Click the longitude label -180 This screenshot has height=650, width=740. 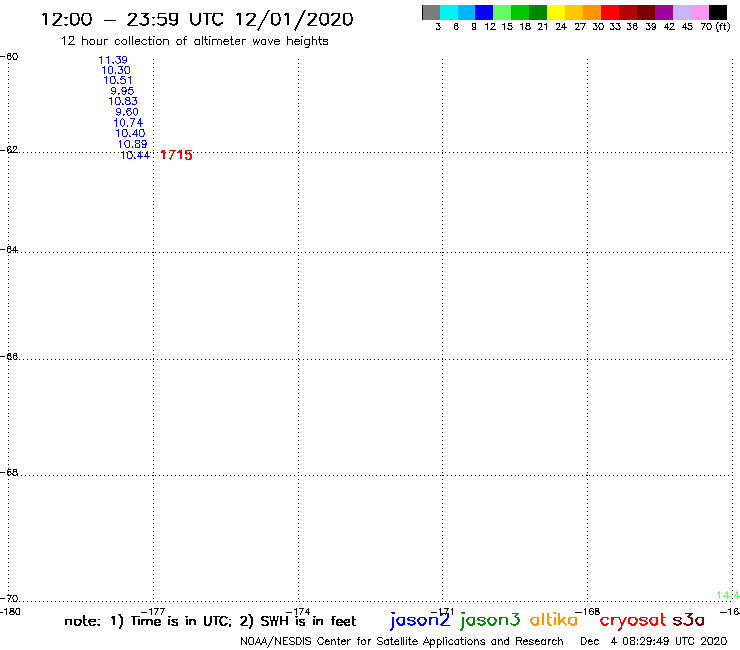pyautogui.click(x=10, y=612)
